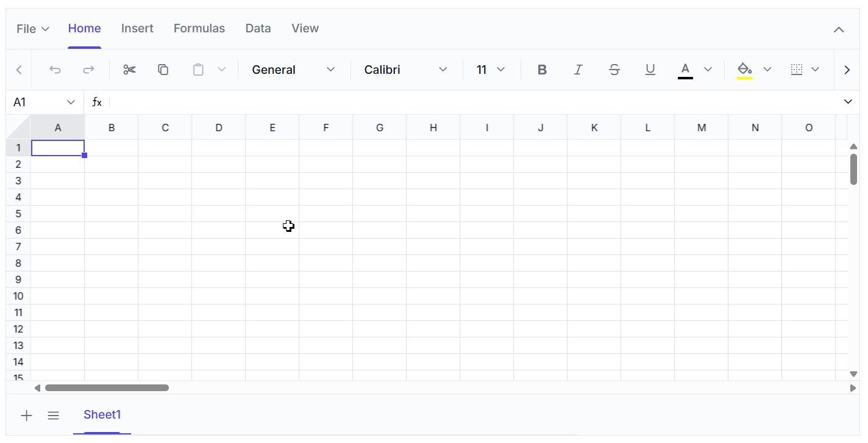
Task: Open the Calibri font family dropdown
Action: coord(405,70)
